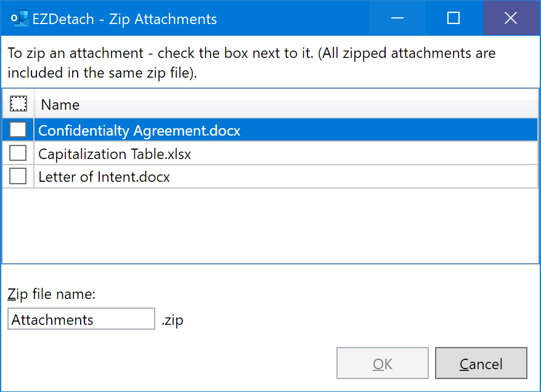Check the box for Letter of Intent.docx

point(18,176)
